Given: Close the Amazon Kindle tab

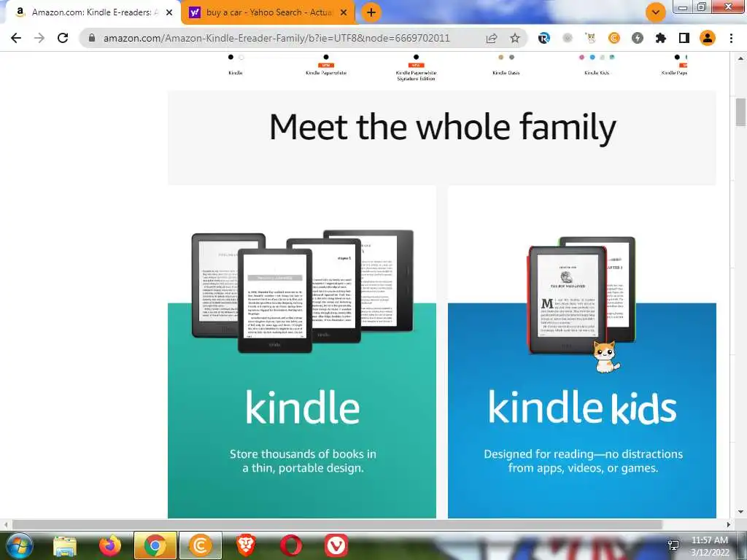Looking at the screenshot, I should (x=169, y=12).
